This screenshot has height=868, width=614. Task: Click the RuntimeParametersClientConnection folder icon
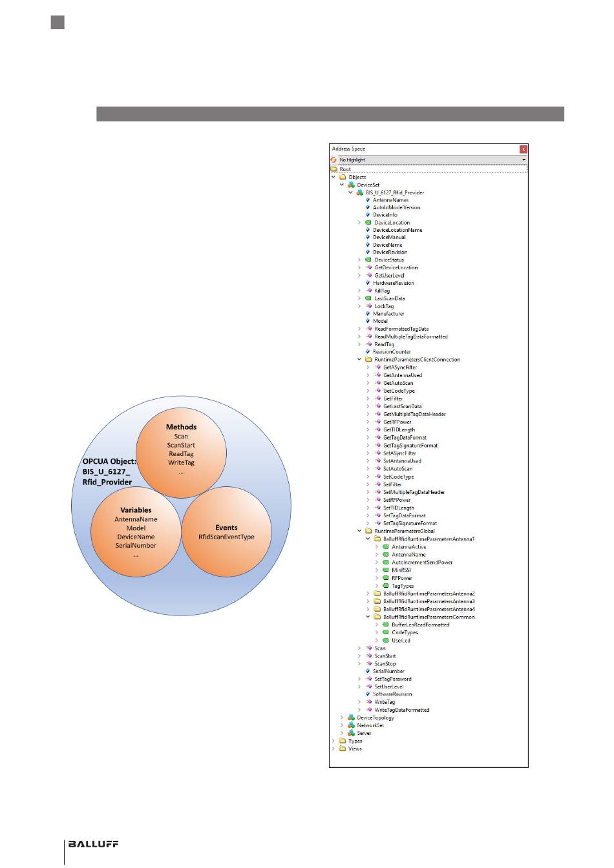[x=368, y=360]
